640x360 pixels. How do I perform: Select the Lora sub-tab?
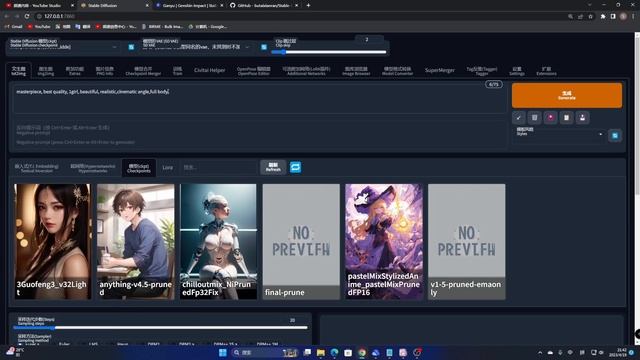(x=168, y=168)
